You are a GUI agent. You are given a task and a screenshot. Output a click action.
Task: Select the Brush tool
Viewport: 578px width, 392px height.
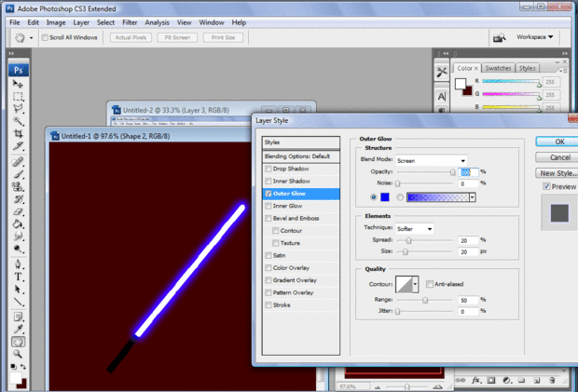[x=18, y=174]
